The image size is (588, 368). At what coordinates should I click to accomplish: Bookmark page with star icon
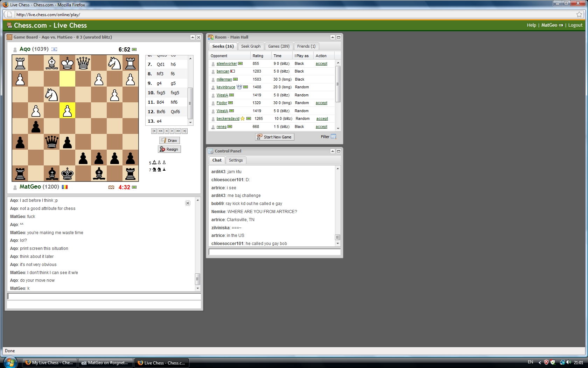[x=579, y=14]
